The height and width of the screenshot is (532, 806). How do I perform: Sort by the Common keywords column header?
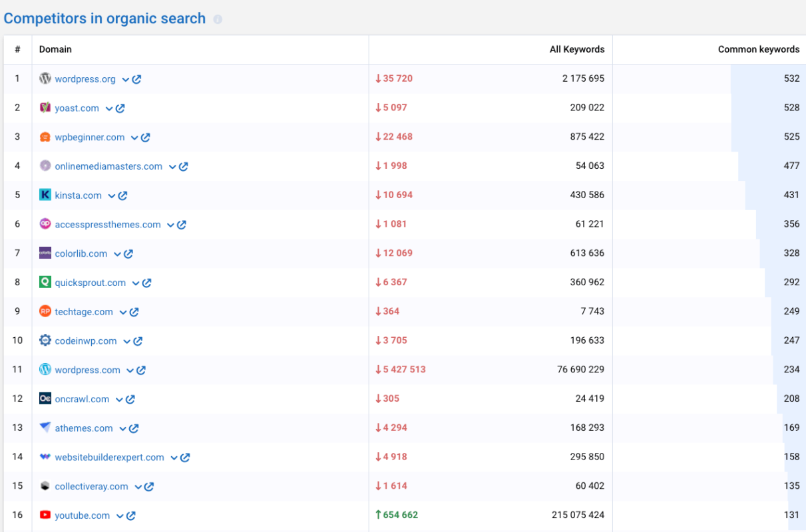[759, 49]
